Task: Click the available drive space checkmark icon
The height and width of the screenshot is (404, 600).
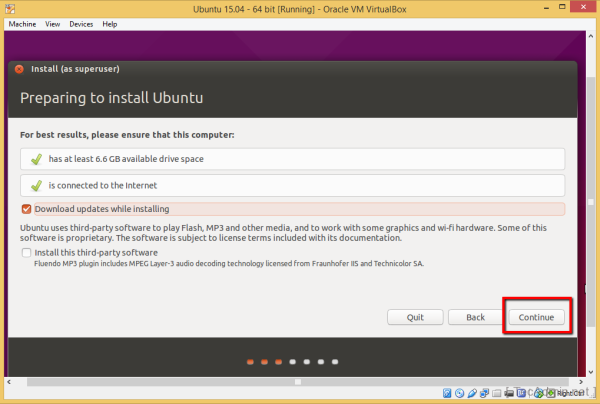Action: click(x=36, y=159)
